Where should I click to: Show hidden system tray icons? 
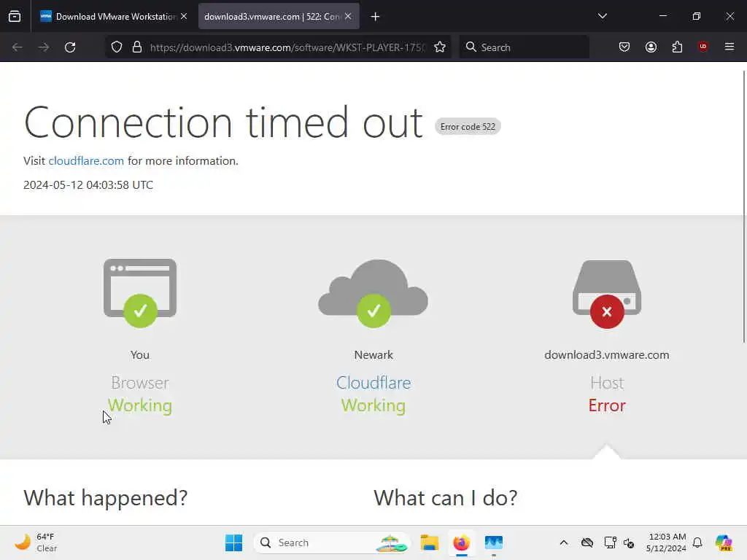(x=564, y=542)
